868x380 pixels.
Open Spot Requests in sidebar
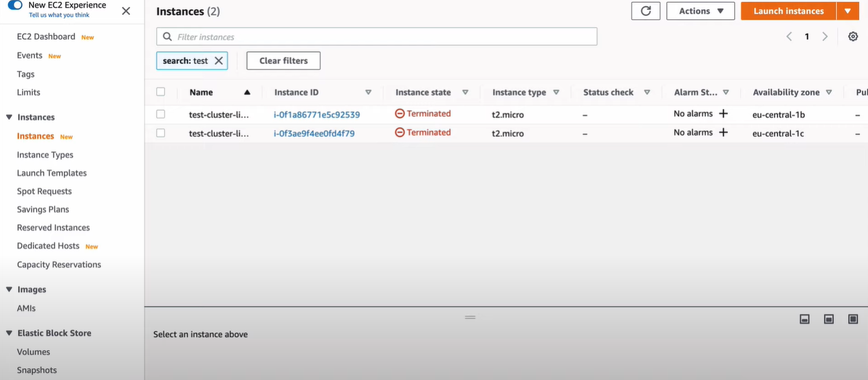(45, 191)
